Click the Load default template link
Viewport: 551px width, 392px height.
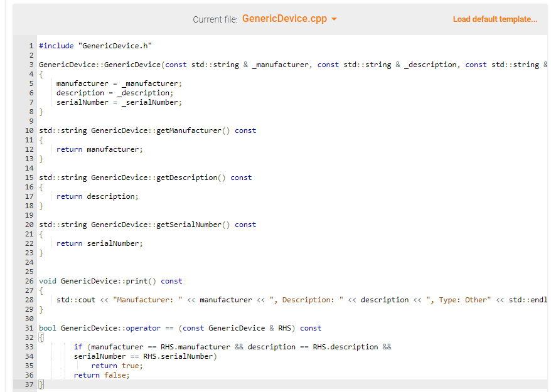[x=495, y=19]
